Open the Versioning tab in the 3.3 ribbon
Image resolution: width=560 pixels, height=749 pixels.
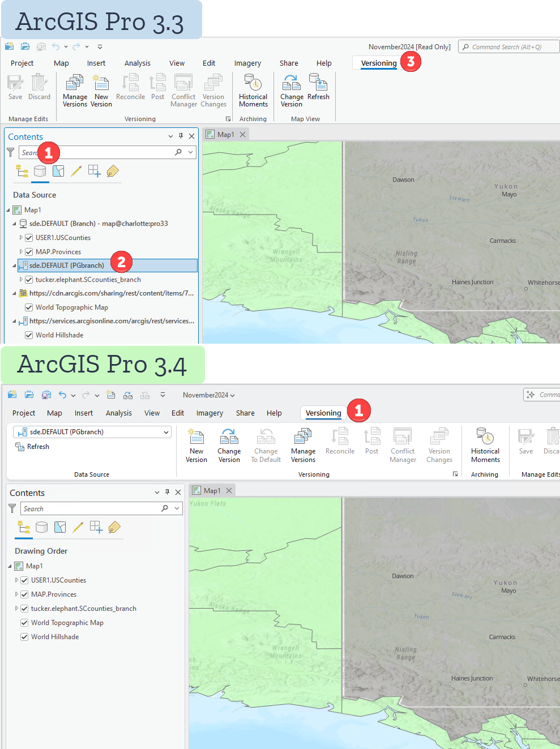point(379,63)
